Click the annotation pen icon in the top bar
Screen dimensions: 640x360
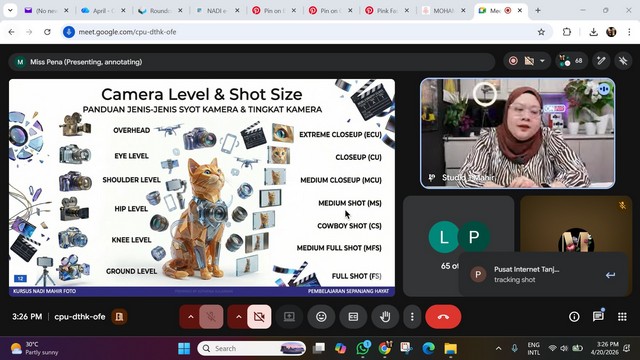click(x=601, y=61)
